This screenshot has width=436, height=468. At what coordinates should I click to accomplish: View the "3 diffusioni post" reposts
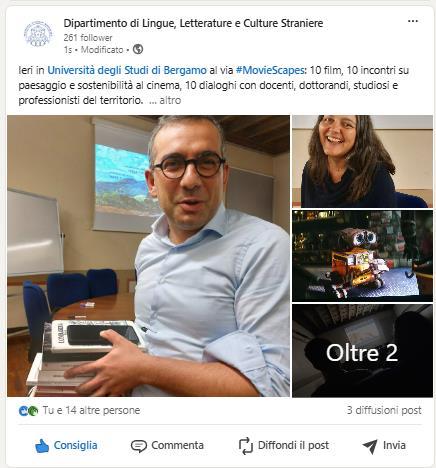pyautogui.click(x=384, y=410)
